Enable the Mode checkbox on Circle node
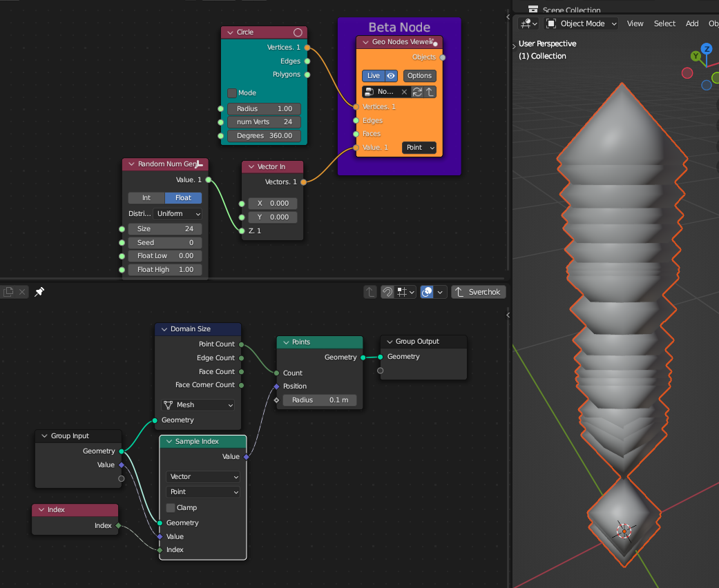Viewport: 719px width, 588px height. pos(232,93)
